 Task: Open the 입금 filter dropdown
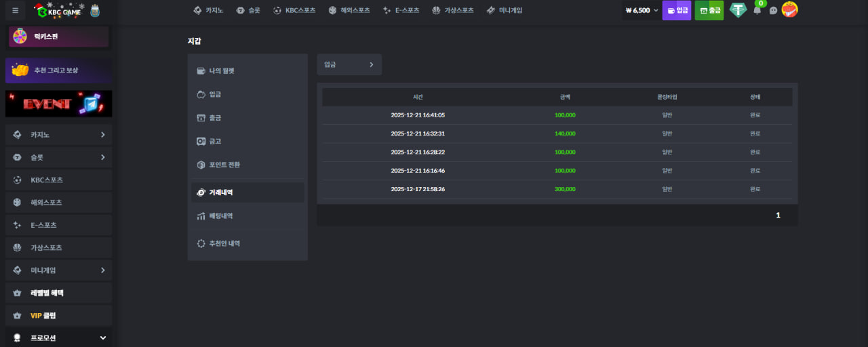[x=349, y=64]
